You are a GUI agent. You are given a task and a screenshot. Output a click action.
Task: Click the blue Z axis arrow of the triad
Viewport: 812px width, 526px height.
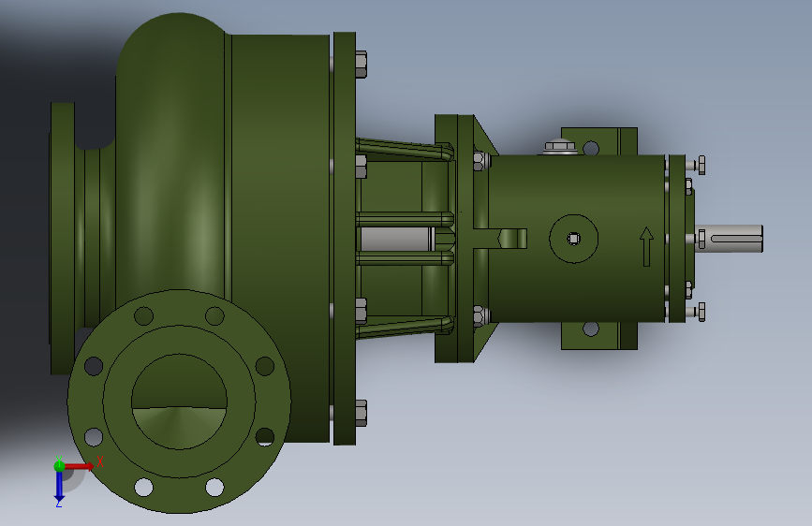[x=59, y=487]
